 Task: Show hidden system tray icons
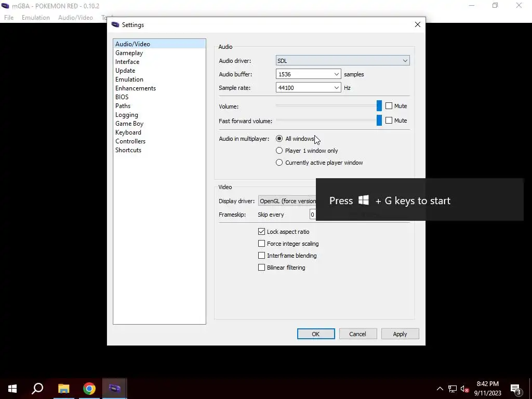point(440,389)
